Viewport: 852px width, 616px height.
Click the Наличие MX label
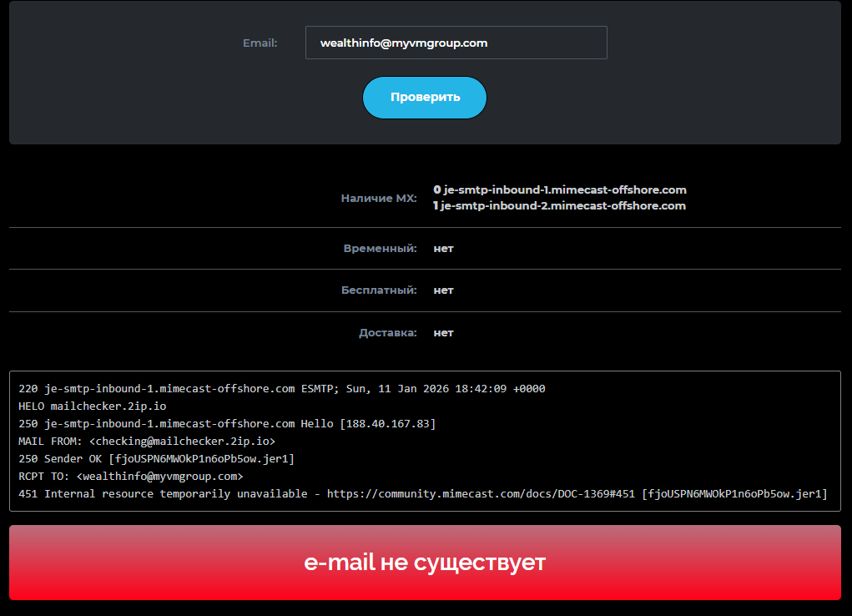point(378,198)
